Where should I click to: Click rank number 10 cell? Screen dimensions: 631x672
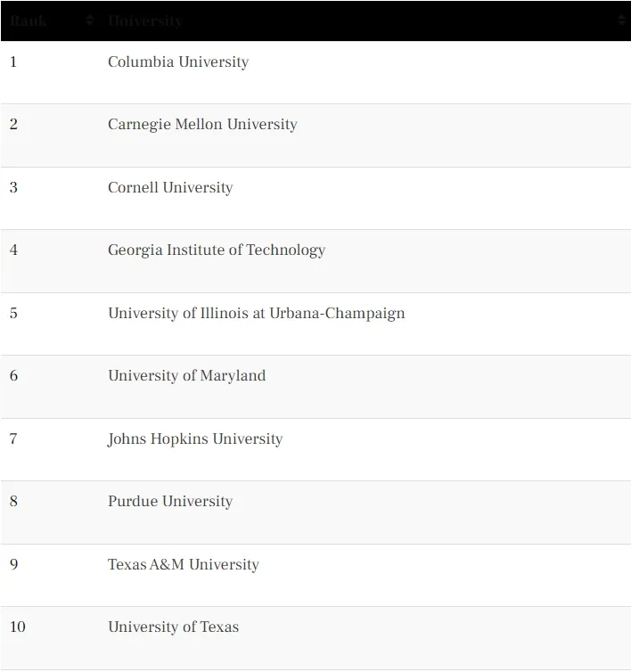click(x=18, y=627)
